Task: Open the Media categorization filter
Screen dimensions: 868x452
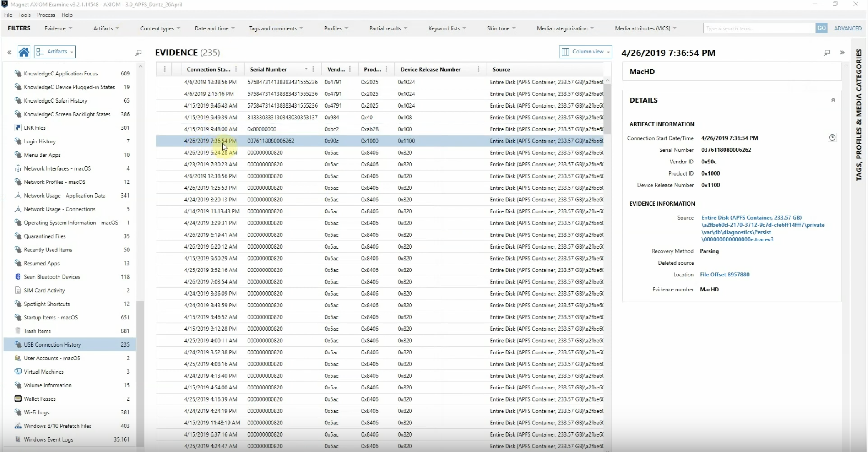Action: click(x=565, y=28)
